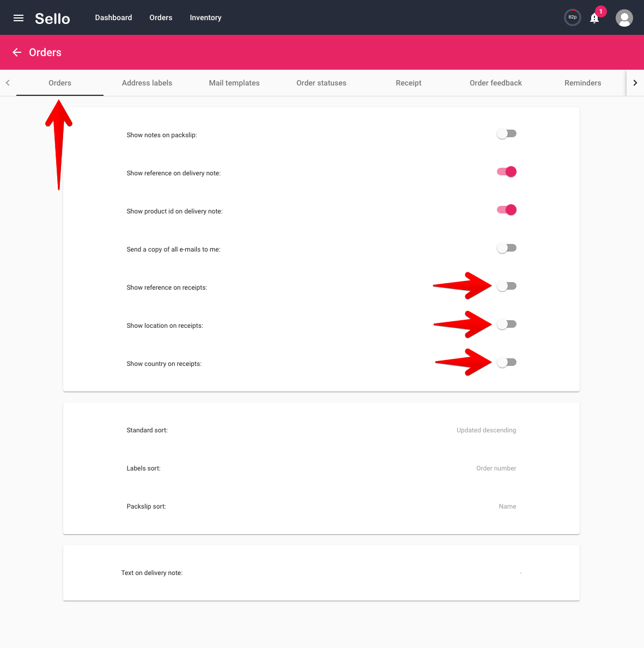Switch to the Order feedback tab
The image size is (644, 648).
click(x=495, y=83)
